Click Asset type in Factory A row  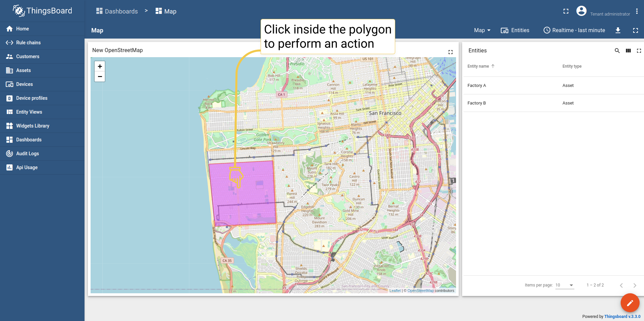click(x=568, y=86)
